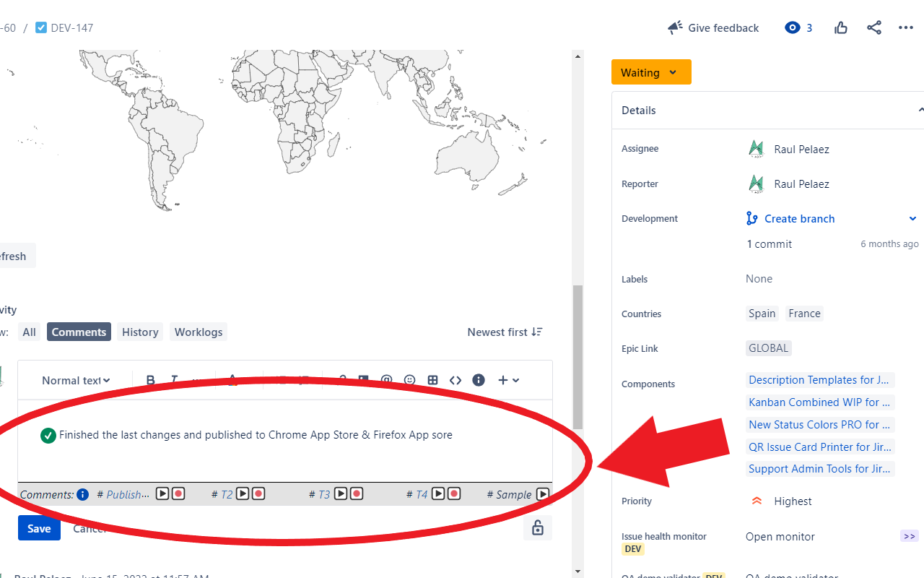Open the code snippet formatting icon
This screenshot has height=578, width=924.
(456, 380)
